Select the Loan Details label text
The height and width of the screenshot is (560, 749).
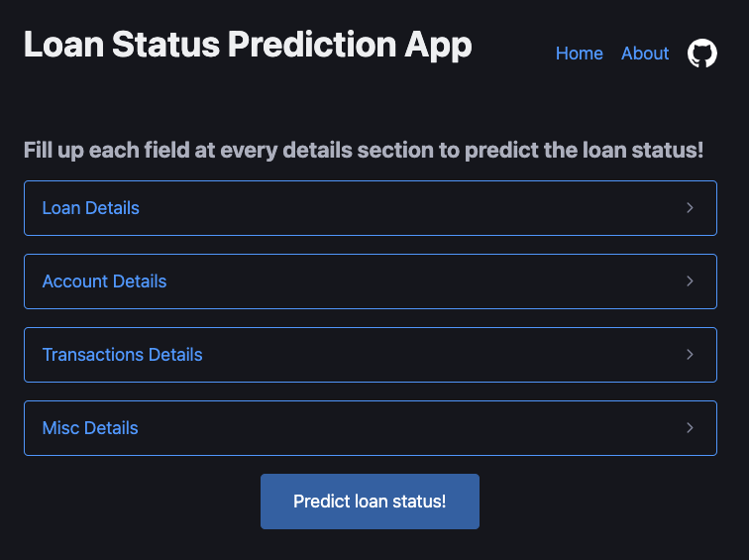pos(91,208)
